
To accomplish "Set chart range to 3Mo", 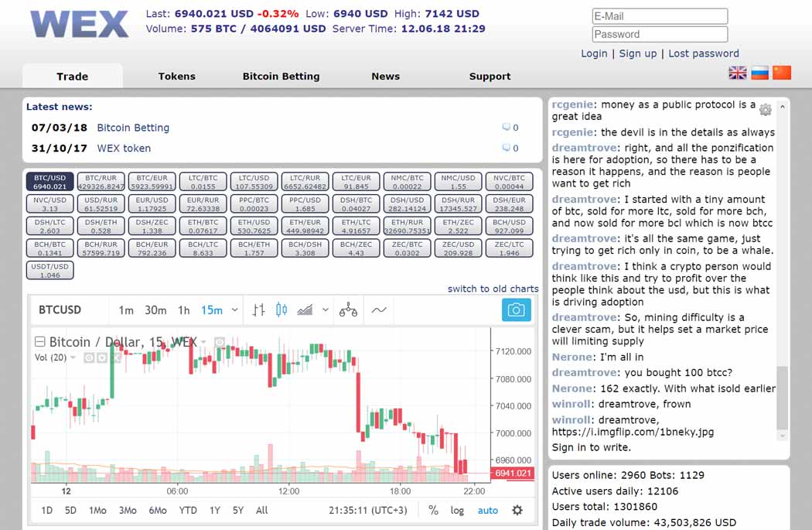I will pyautogui.click(x=128, y=511).
